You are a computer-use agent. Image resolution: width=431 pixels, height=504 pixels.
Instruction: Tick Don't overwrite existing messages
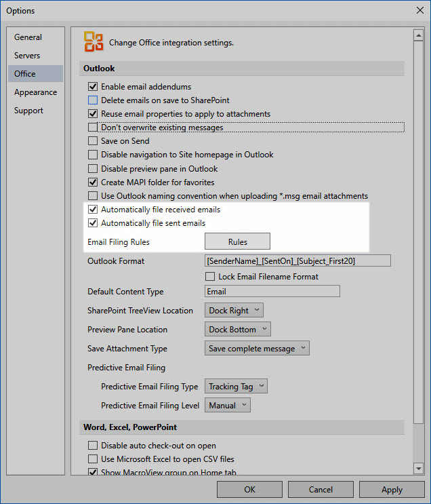pos(93,128)
